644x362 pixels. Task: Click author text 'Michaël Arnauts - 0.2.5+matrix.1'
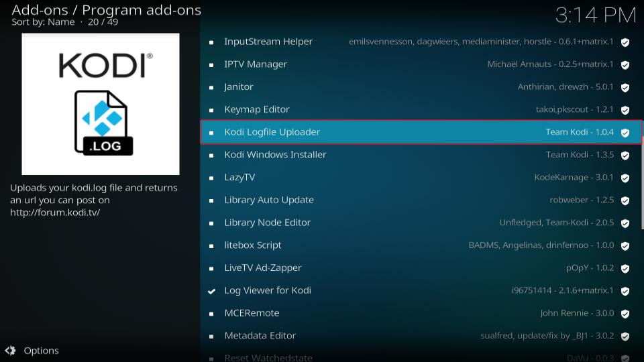(x=550, y=64)
